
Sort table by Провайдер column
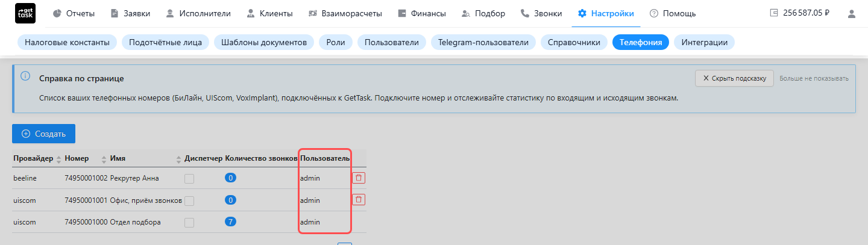[37, 158]
